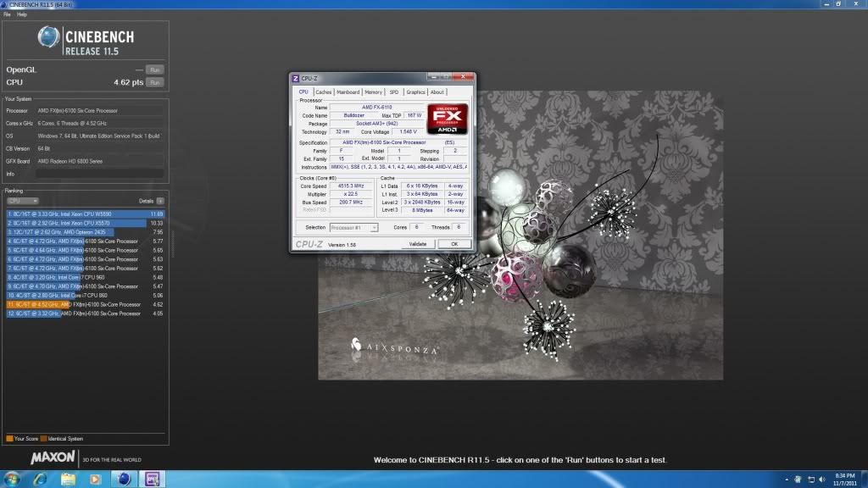Select ranking row Intel Xeon CPU W5590
868x488 pixels.
pyautogui.click(x=86, y=214)
